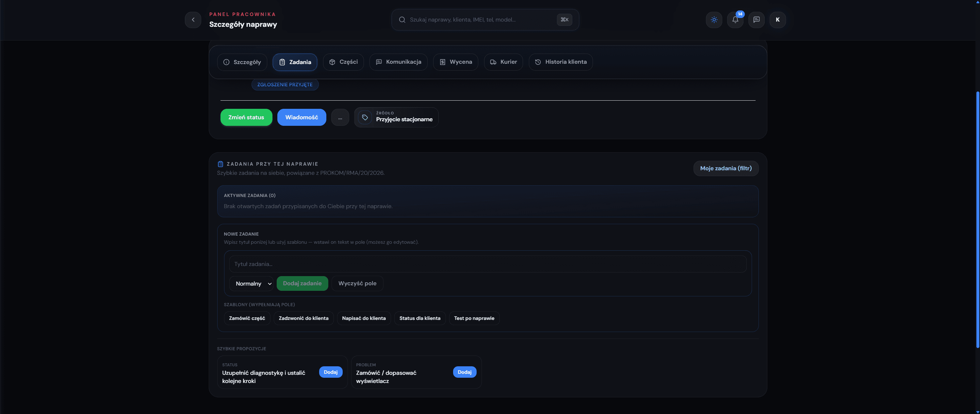
Task: Open the Komunikacja tab
Action: click(x=398, y=62)
